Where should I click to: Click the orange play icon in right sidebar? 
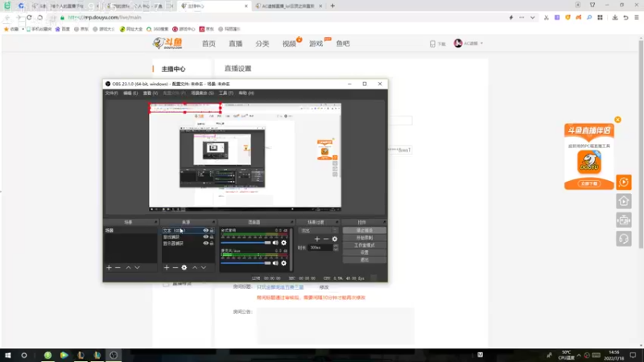click(623, 182)
